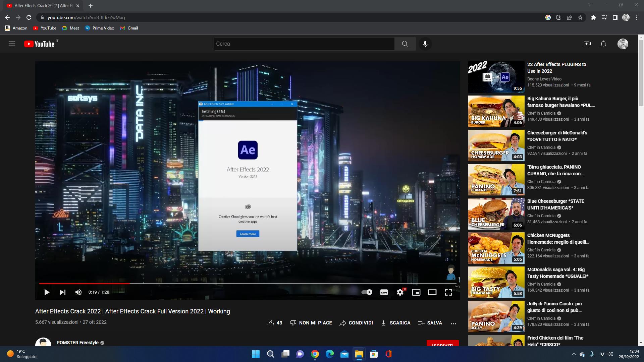The width and height of the screenshot is (644, 362).
Task: Open the CONDIVIDI share dialog
Action: (356, 323)
